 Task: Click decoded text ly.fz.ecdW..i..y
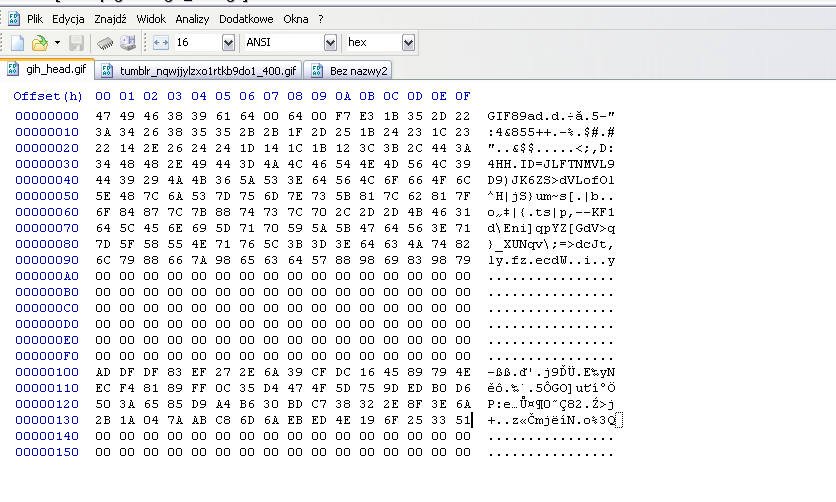coord(551,260)
